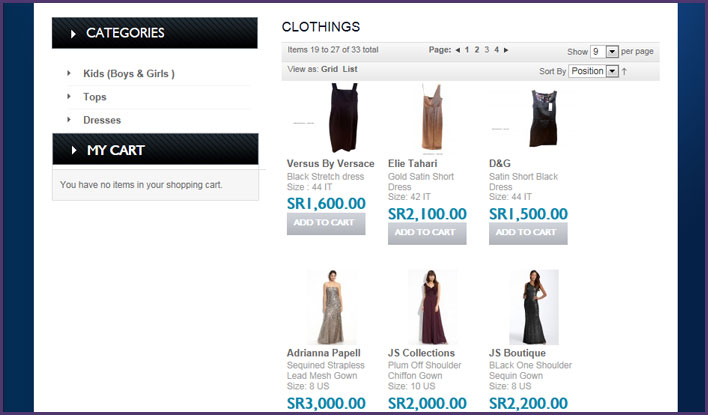Expand the My Cart header arrow

click(74, 150)
